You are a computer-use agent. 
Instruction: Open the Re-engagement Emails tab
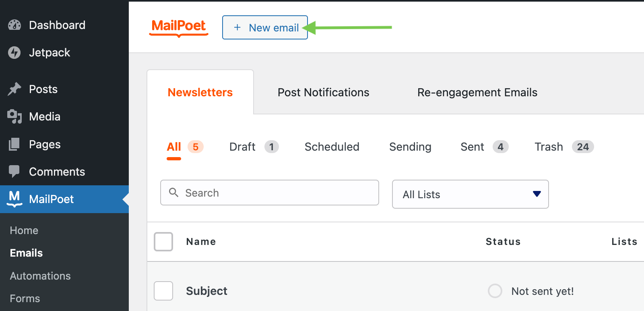point(477,93)
